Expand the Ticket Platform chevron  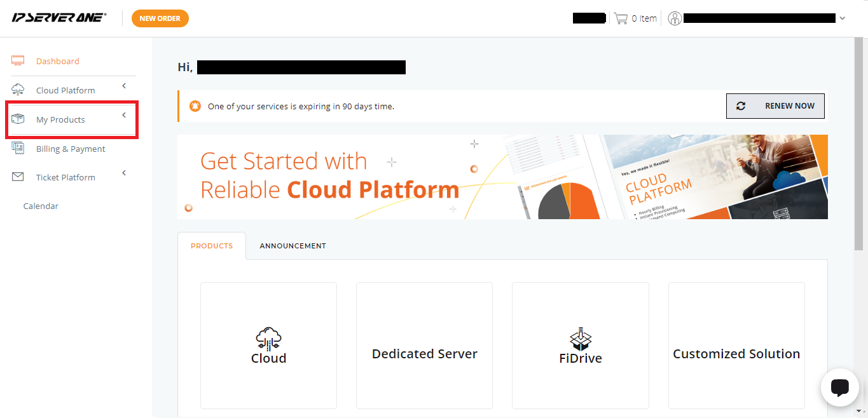[x=124, y=173]
